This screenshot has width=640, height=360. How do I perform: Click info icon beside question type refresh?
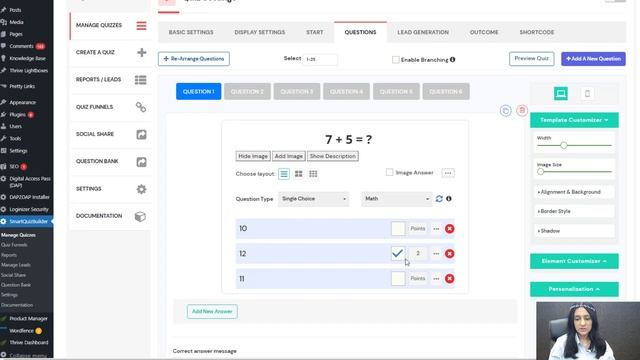[449, 199]
